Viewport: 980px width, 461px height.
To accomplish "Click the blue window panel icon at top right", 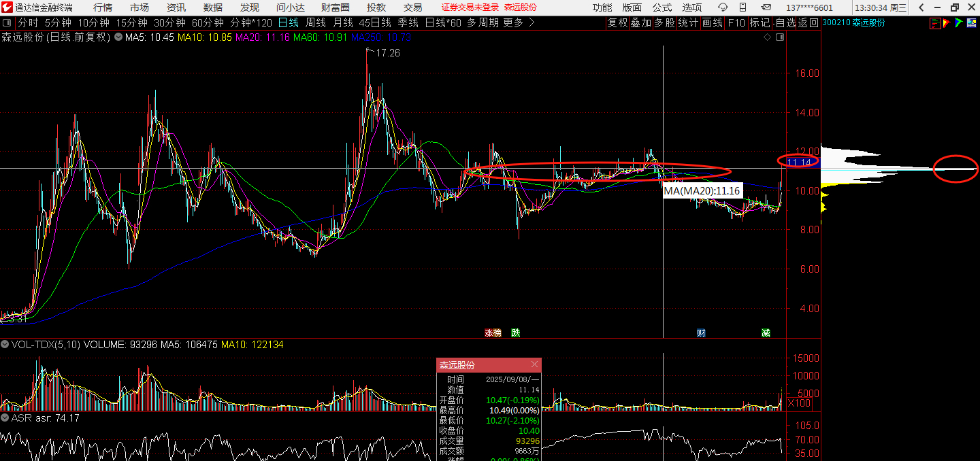I will click(973, 23).
